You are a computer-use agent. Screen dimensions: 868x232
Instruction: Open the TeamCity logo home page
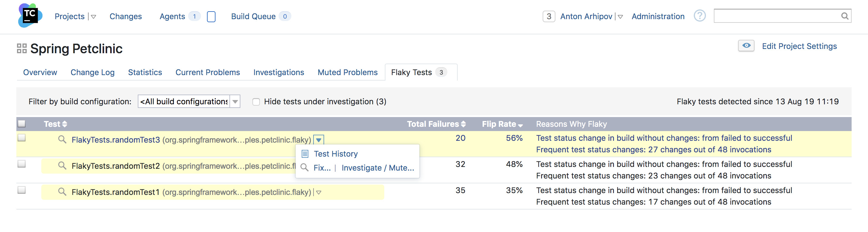click(x=30, y=16)
